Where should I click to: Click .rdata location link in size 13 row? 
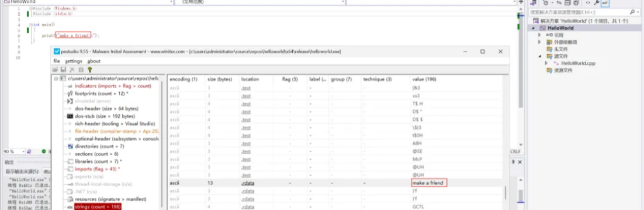click(x=248, y=183)
